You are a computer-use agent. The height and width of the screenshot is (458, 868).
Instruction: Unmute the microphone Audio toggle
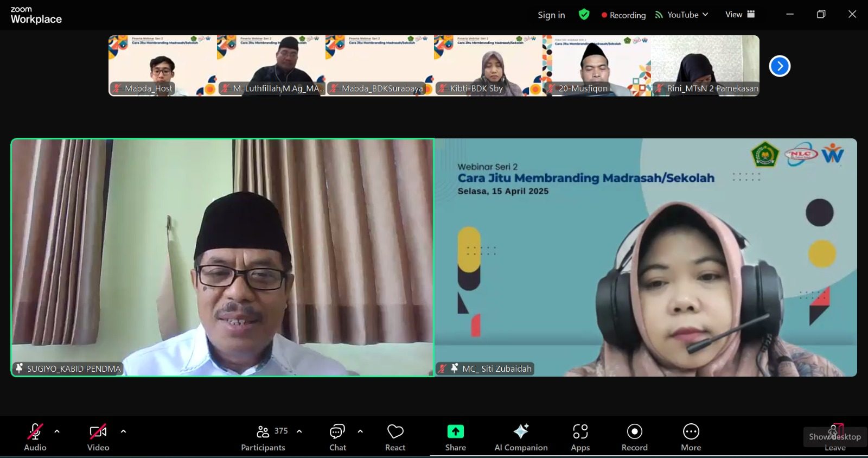point(35,437)
